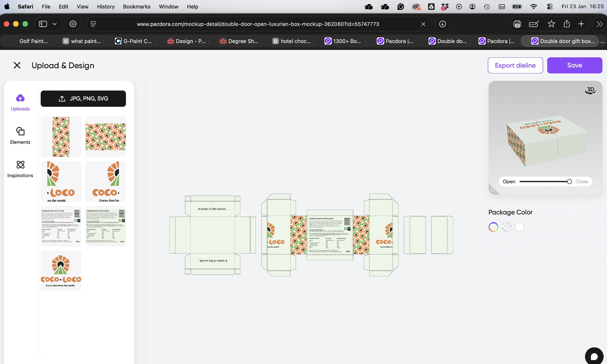The image size is (607, 364).
Task: Toggle the 3D view rotate icon
Action: tap(590, 90)
